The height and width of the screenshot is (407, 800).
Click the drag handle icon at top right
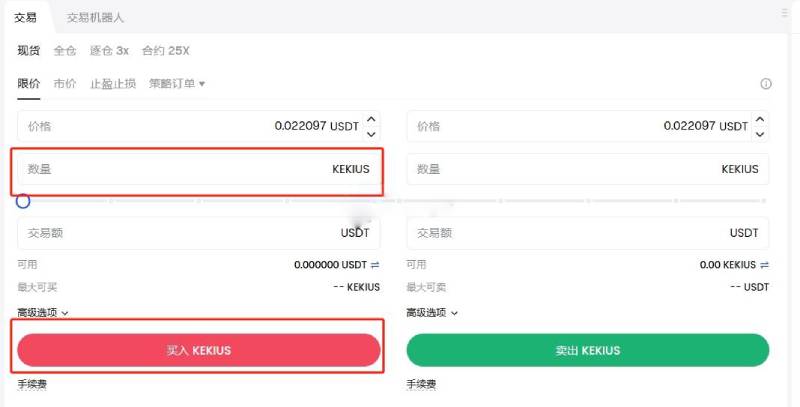click(784, 13)
